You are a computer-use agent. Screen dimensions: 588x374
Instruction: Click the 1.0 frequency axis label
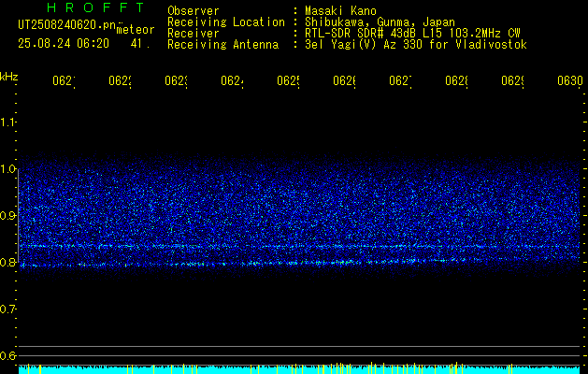coord(7,169)
